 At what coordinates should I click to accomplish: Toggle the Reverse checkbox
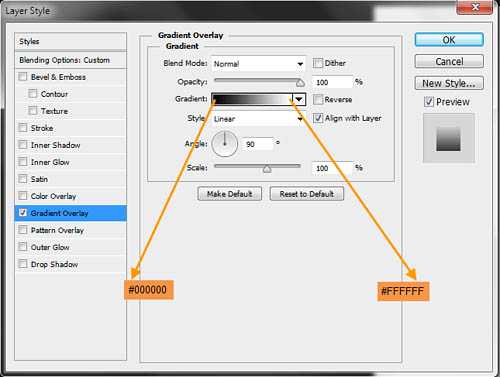pyautogui.click(x=318, y=99)
